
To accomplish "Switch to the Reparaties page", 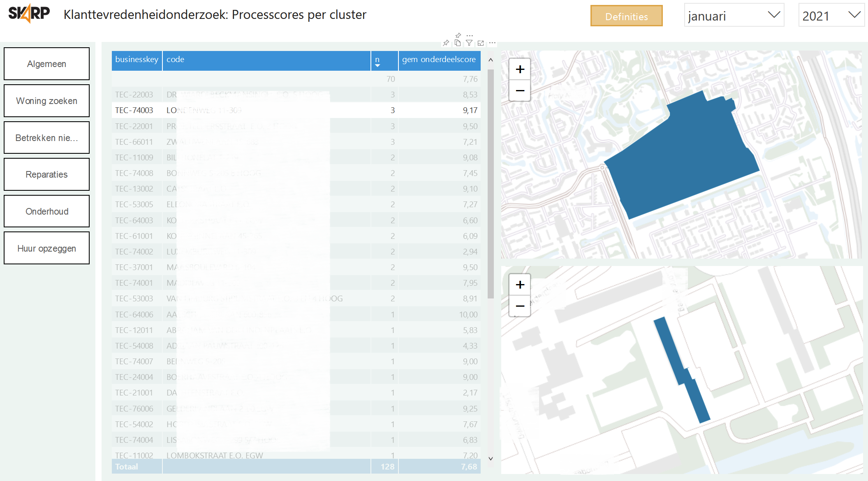I will (x=46, y=174).
